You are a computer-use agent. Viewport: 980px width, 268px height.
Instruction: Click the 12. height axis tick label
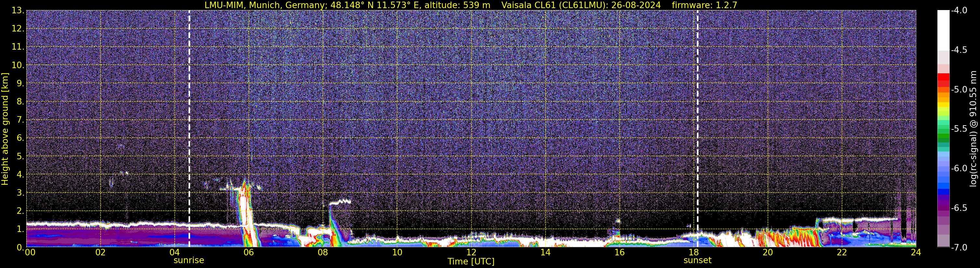(x=18, y=29)
